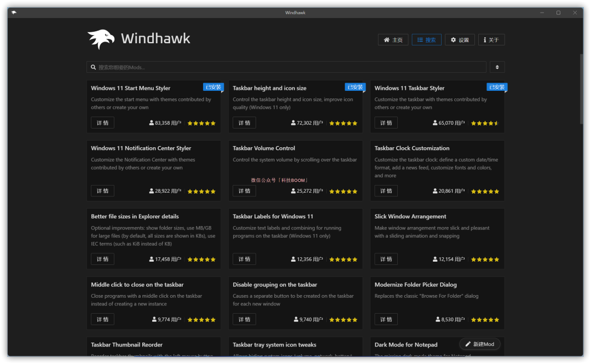The height and width of the screenshot is (364, 591).
Task: Select the Taskbar tray system icon tweaks title
Action: 274,345
